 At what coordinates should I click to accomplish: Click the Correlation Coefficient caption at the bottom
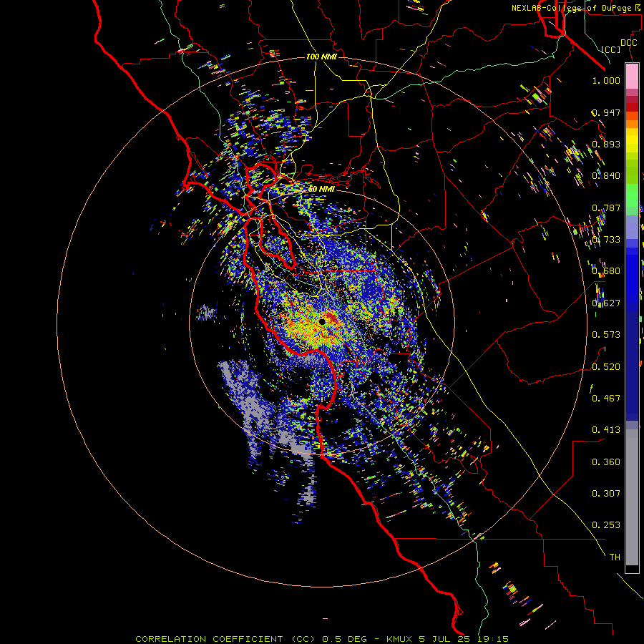pyautogui.click(x=322, y=639)
